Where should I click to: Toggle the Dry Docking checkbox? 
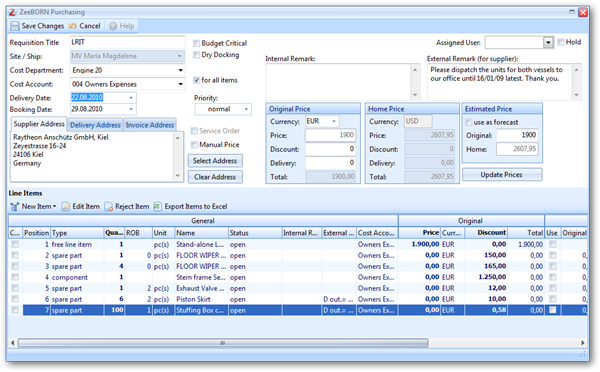point(196,55)
